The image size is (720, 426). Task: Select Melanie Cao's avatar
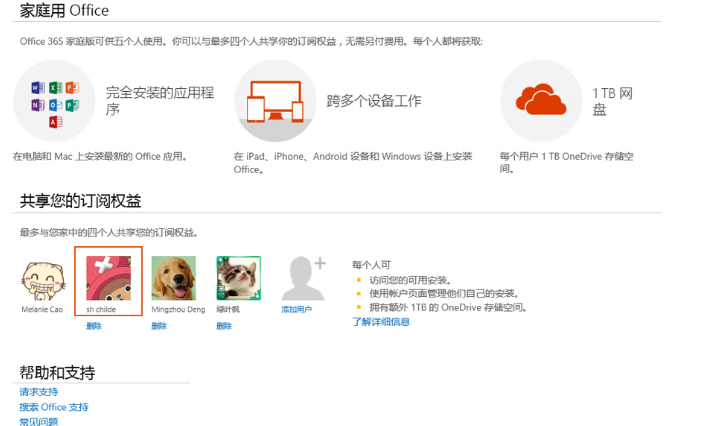point(43,281)
